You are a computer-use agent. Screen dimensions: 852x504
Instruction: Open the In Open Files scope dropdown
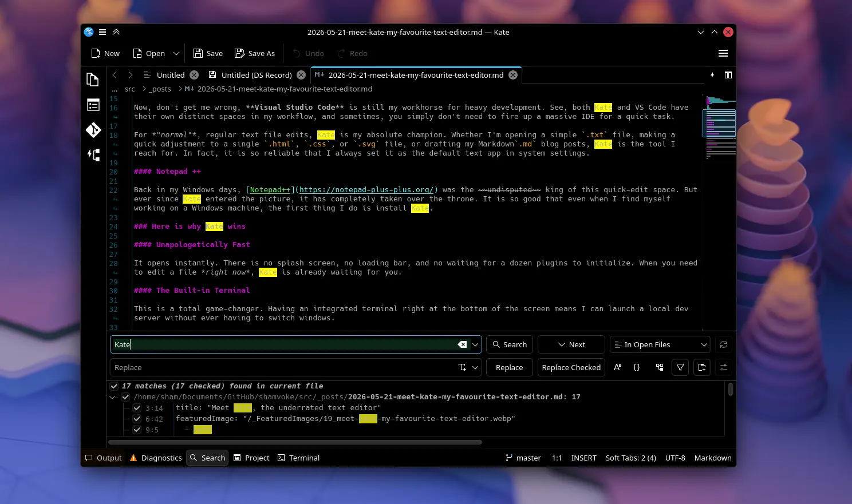click(x=660, y=344)
